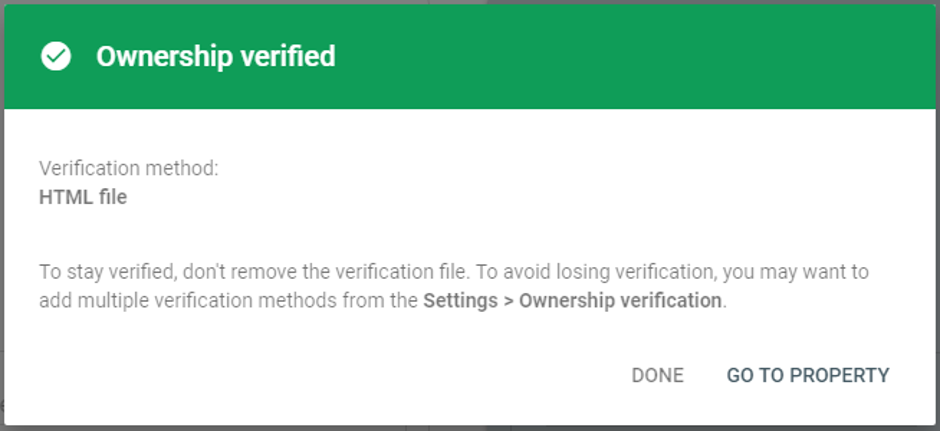Screen dimensions: 940x431
Task: Open the property via GO TO PROPERTY
Action: click(808, 375)
